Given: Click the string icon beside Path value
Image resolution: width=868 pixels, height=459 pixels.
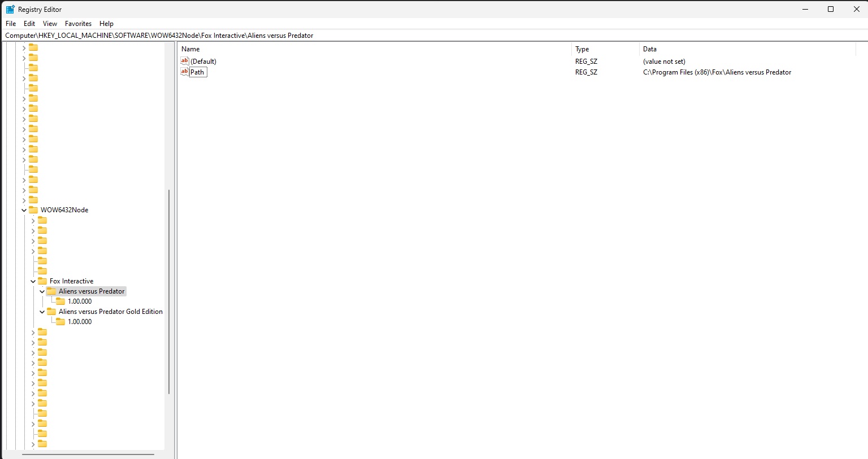Looking at the screenshot, I should (x=185, y=72).
